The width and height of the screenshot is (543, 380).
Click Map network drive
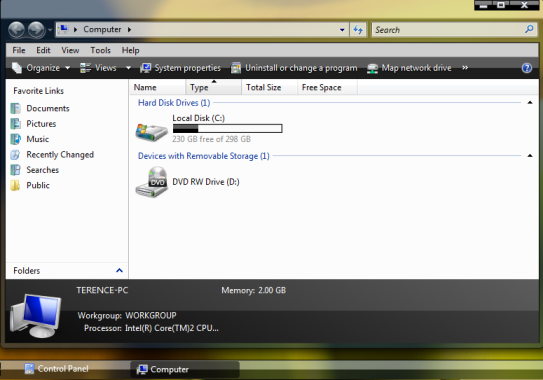(x=409, y=68)
